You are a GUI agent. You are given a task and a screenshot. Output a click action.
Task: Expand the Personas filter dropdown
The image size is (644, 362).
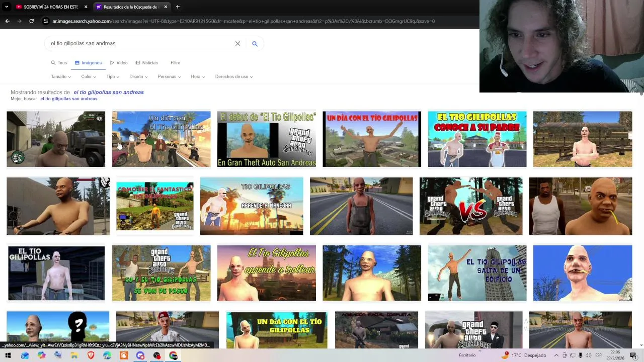pyautogui.click(x=169, y=76)
